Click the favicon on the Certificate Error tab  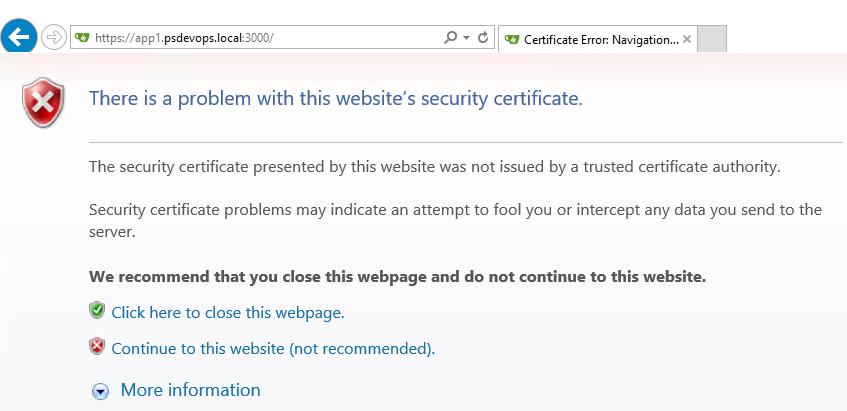(x=511, y=39)
